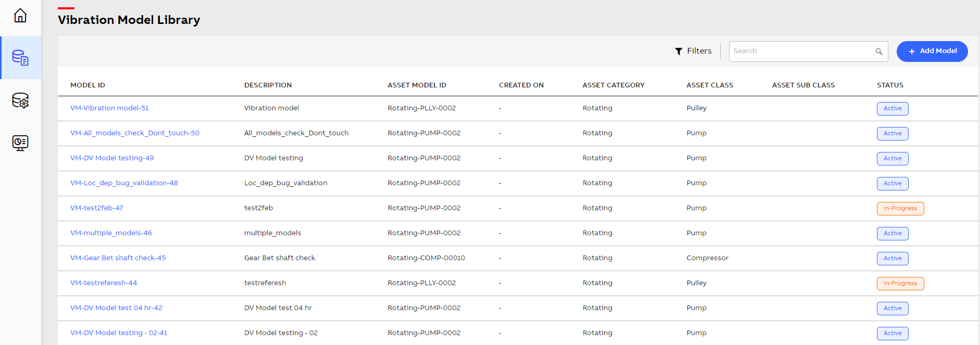Open VM-test2feb-47 model
The height and width of the screenshot is (345, 980).
coord(97,208)
